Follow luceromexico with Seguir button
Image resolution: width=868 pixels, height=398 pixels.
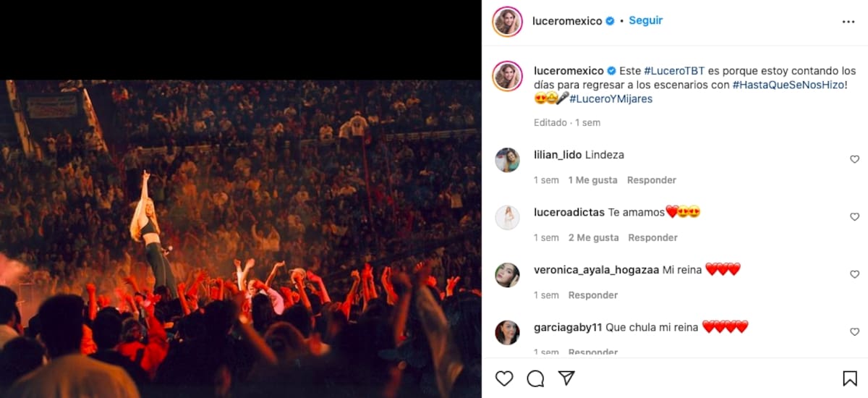pyautogui.click(x=646, y=20)
